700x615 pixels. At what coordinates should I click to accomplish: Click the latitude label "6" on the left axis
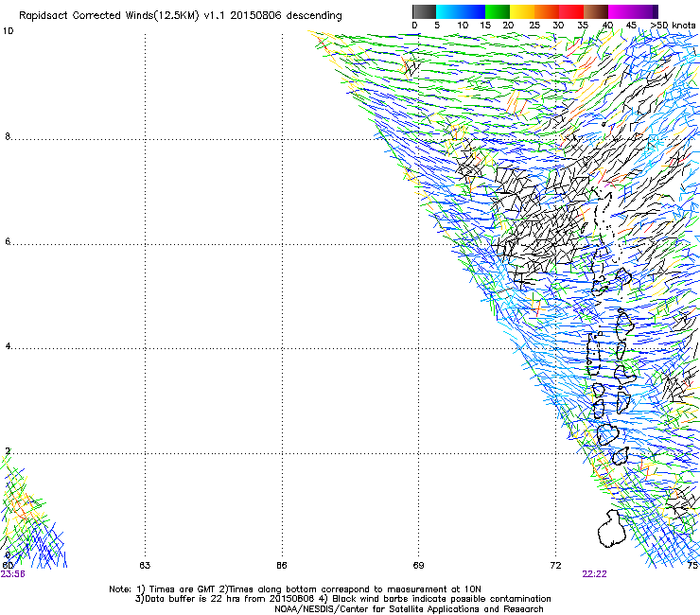(x=8, y=241)
